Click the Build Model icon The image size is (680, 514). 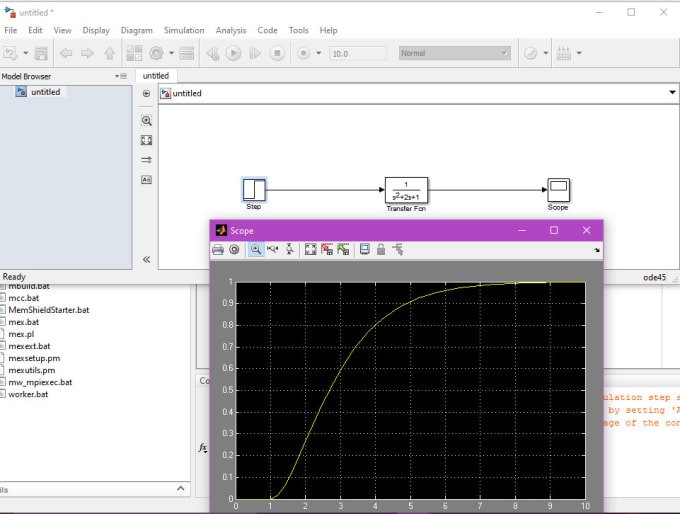[563, 53]
